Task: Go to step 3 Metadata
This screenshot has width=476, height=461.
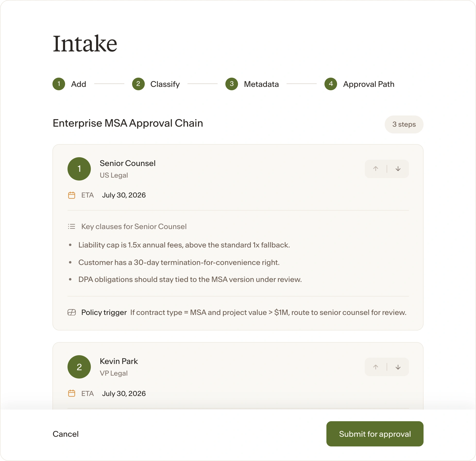Action: (x=252, y=84)
